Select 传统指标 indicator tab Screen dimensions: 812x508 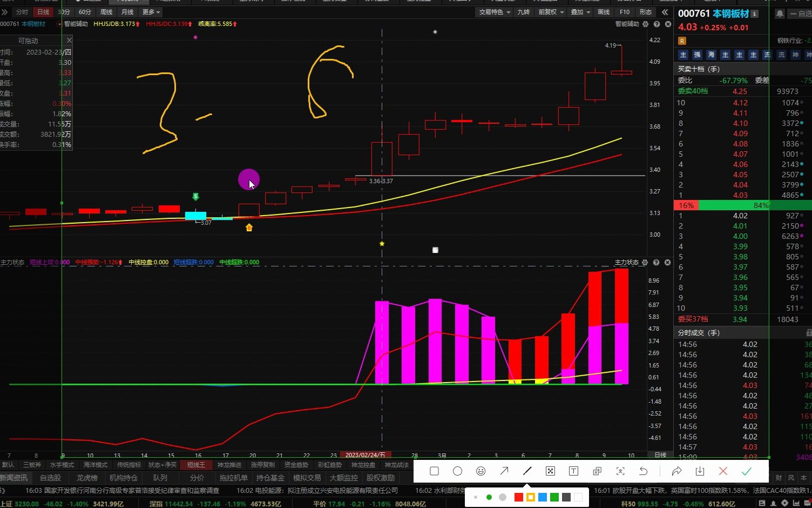(x=129, y=465)
